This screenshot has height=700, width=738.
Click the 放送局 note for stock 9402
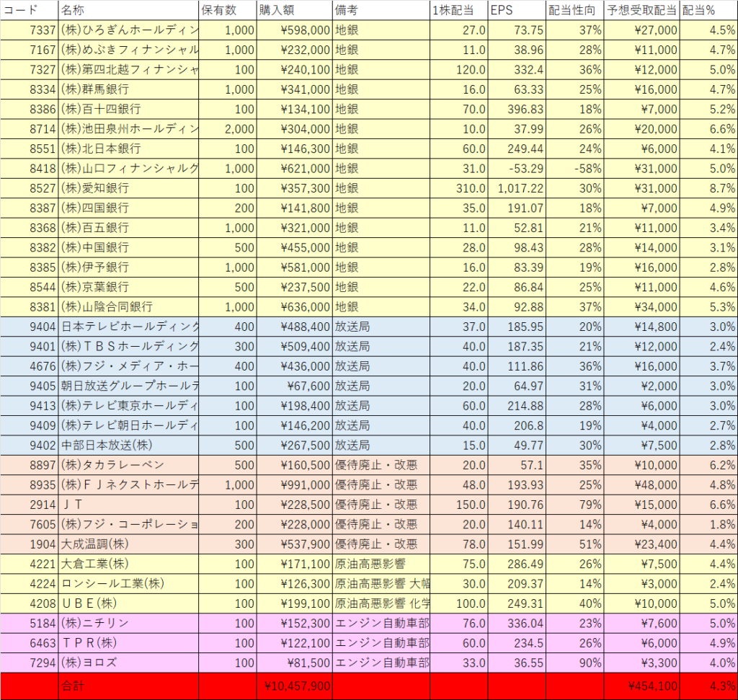[x=352, y=446]
